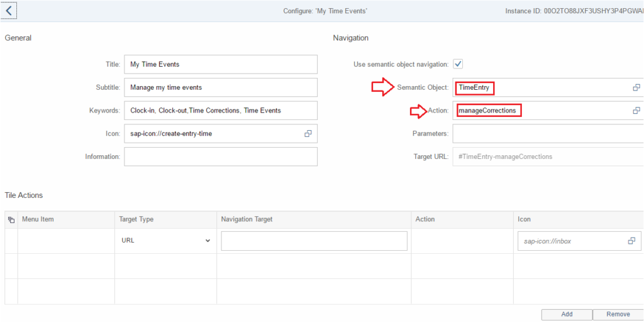The height and width of the screenshot is (323, 644).
Task: Click the Parameters input field
Action: tap(548, 133)
